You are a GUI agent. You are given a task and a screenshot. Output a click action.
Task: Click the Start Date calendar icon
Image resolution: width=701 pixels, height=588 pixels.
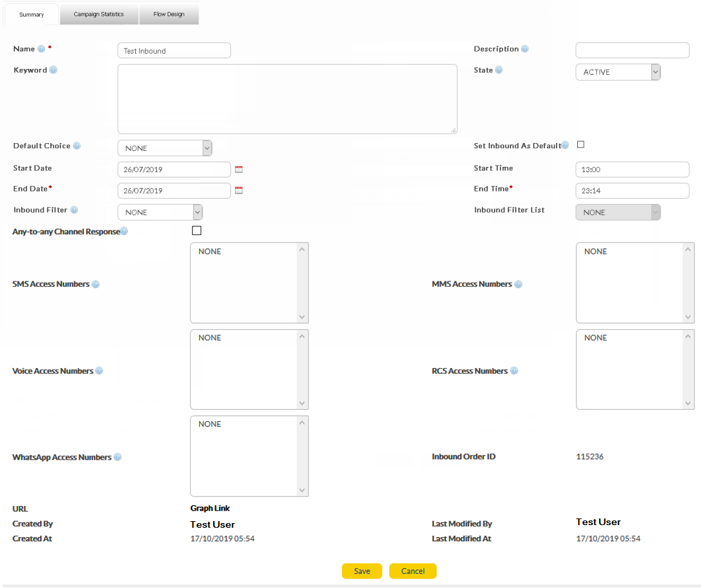coord(239,170)
